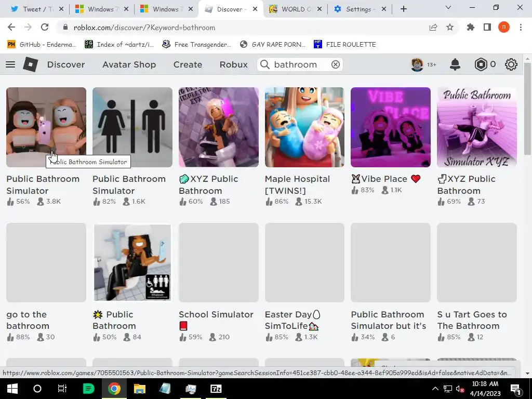
Task: Clear the bathroom search with the X icon
Action: coord(335,64)
